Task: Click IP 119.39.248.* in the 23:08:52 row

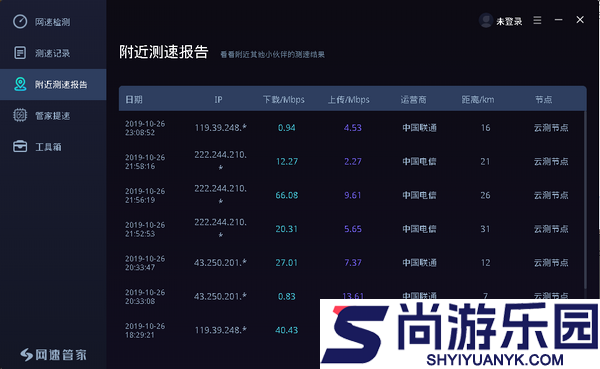Action: coord(220,127)
